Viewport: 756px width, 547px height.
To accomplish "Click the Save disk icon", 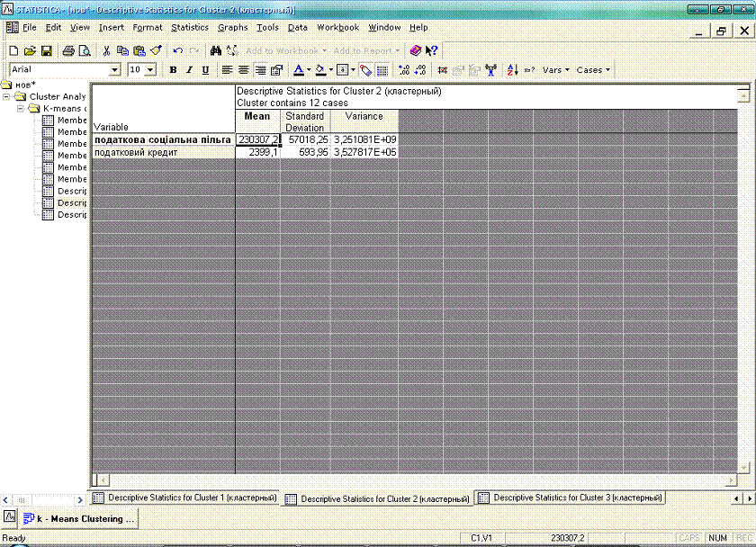I will (46, 51).
